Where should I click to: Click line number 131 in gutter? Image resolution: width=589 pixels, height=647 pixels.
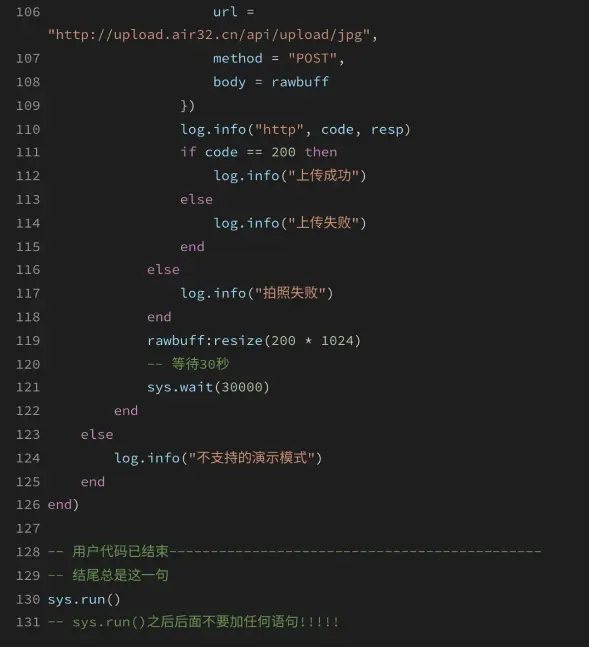tap(28, 622)
